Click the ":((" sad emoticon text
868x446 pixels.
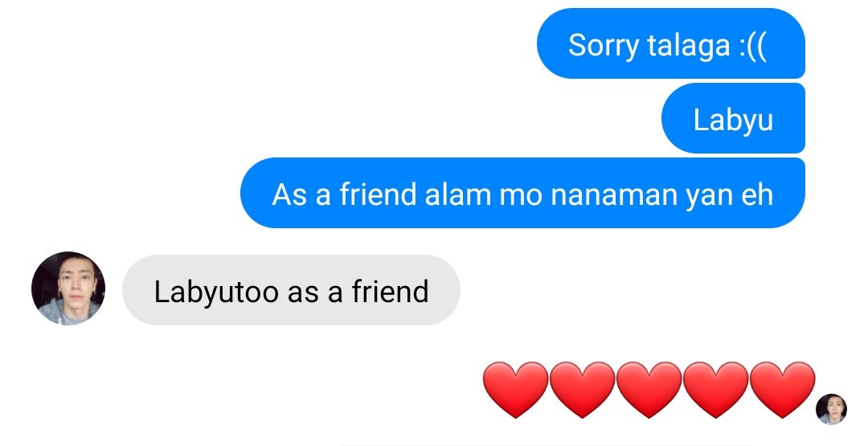(x=753, y=45)
